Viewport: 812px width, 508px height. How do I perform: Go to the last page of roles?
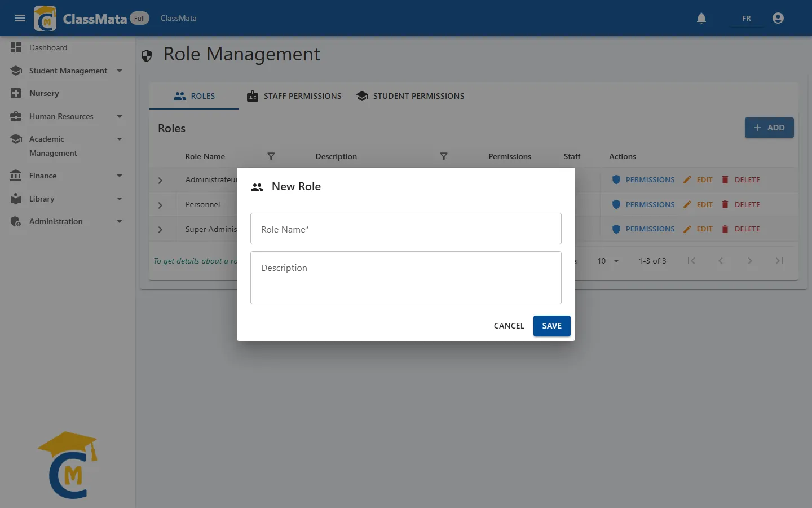pos(779,261)
